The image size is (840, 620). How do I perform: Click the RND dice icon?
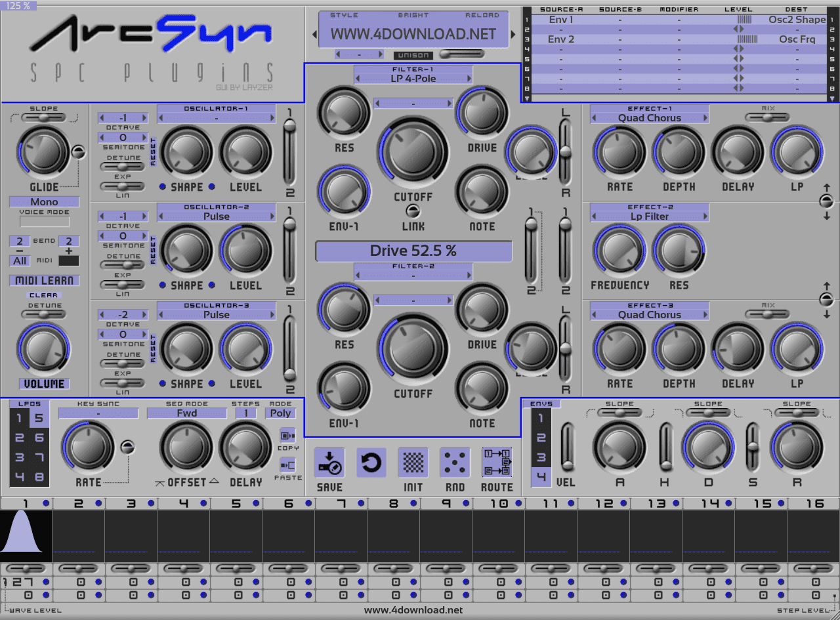click(x=455, y=463)
